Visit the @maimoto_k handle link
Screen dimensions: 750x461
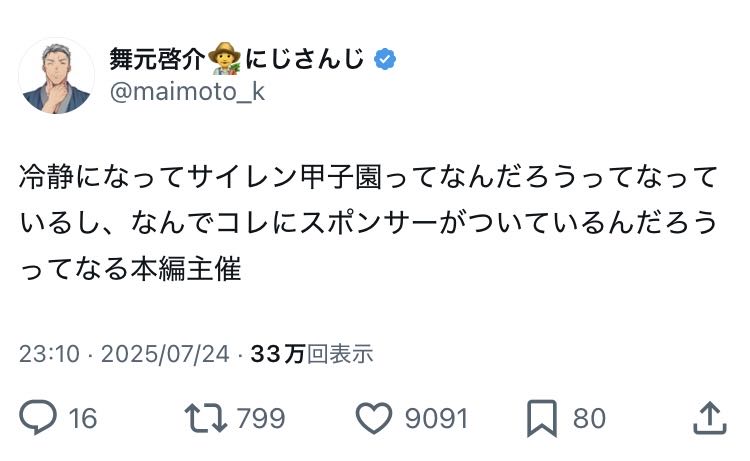click(x=187, y=91)
